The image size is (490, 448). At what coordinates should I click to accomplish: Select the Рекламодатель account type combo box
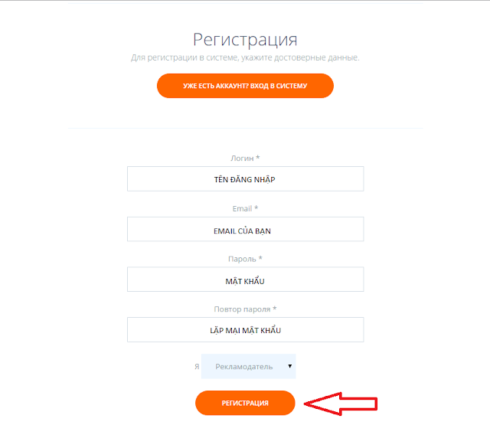[x=248, y=366]
